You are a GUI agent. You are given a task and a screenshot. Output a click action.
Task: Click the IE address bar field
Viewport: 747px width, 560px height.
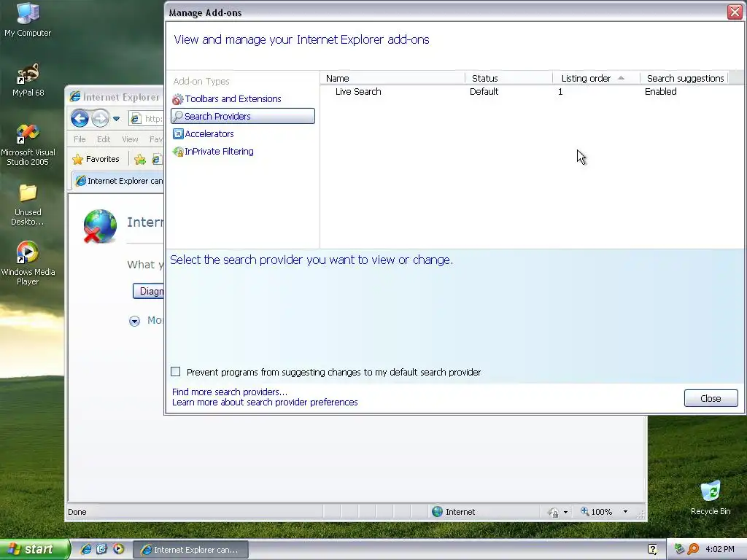coord(146,119)
